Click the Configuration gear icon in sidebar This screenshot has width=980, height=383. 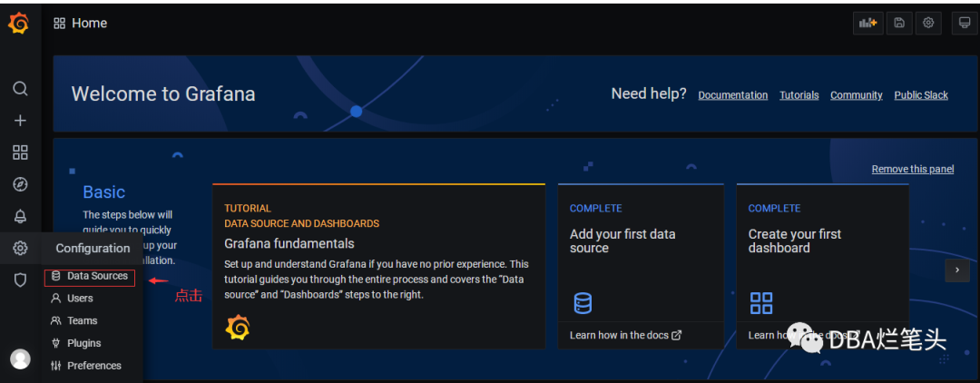coord(21,248)
